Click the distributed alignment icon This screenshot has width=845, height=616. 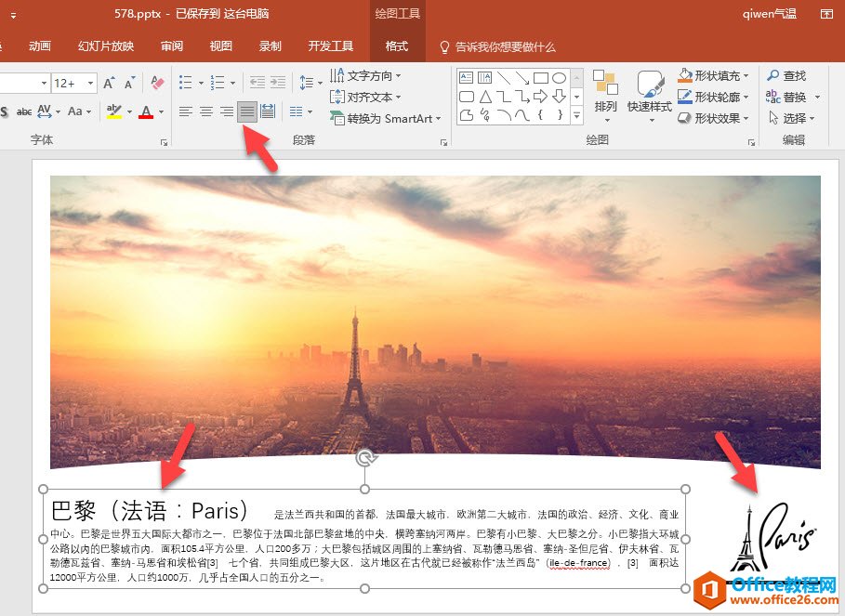click(x=268, y=111)
